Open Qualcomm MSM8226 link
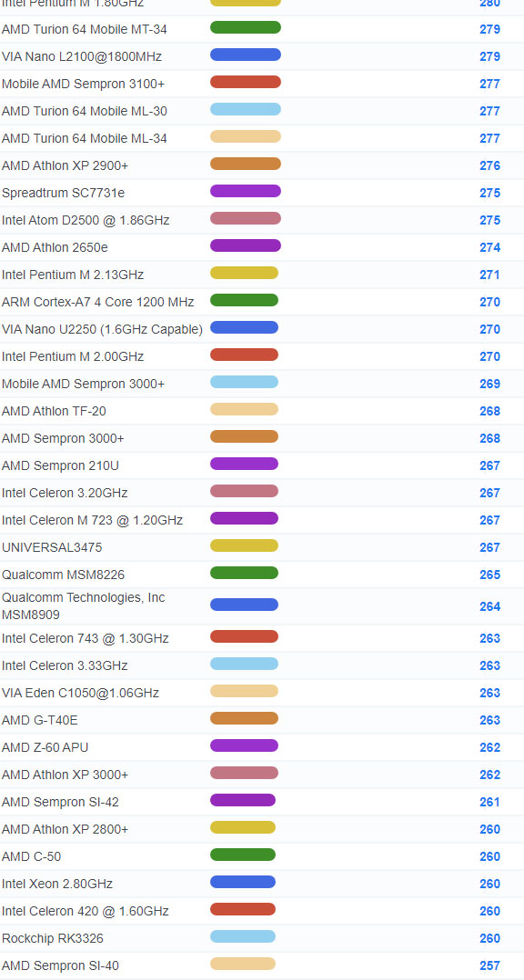The height and width of the screenshot is (980, 524). pyautogui.click(x=63, y=575)
